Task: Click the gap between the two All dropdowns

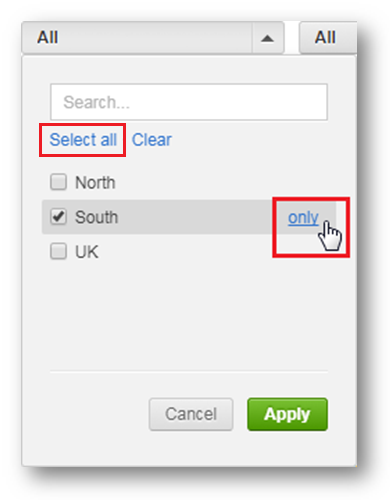Action: click(x=292, y=38)
